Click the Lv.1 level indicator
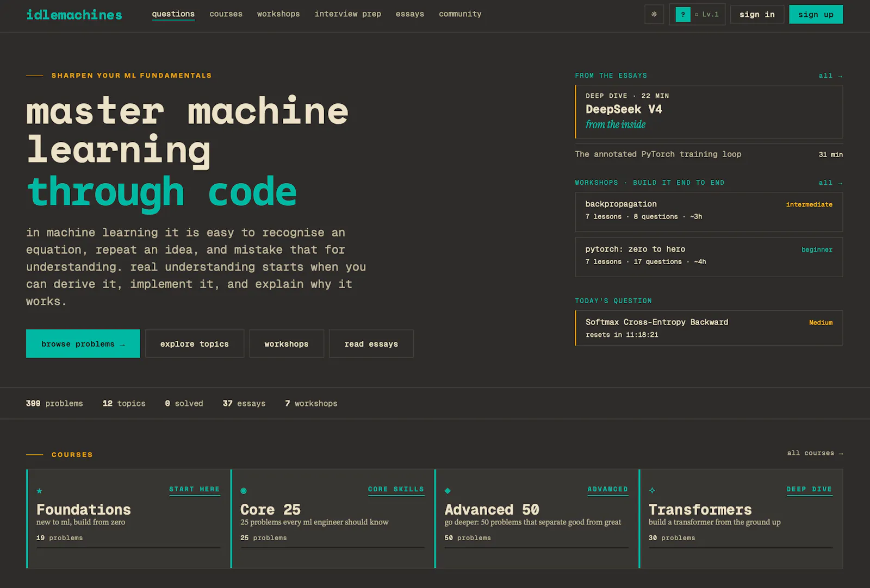This screenshot has height=588, width=870. click(707, 15)
